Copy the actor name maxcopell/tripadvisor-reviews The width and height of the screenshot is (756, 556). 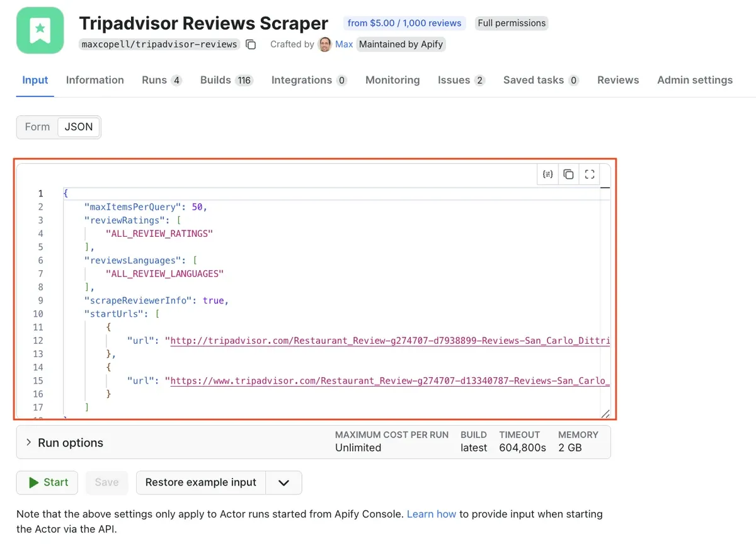[251, 44]
